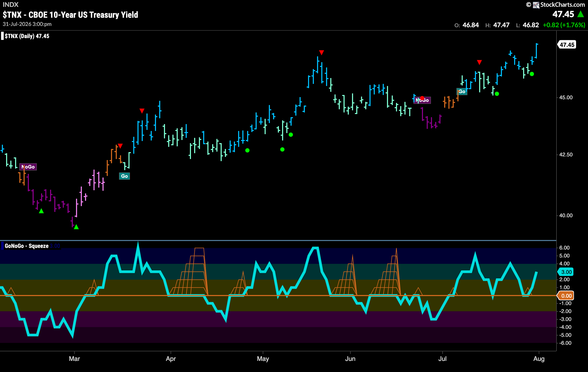588x372 pixels.
Task: Click the 40.00 price axis label
Action: tap(566, 215)
